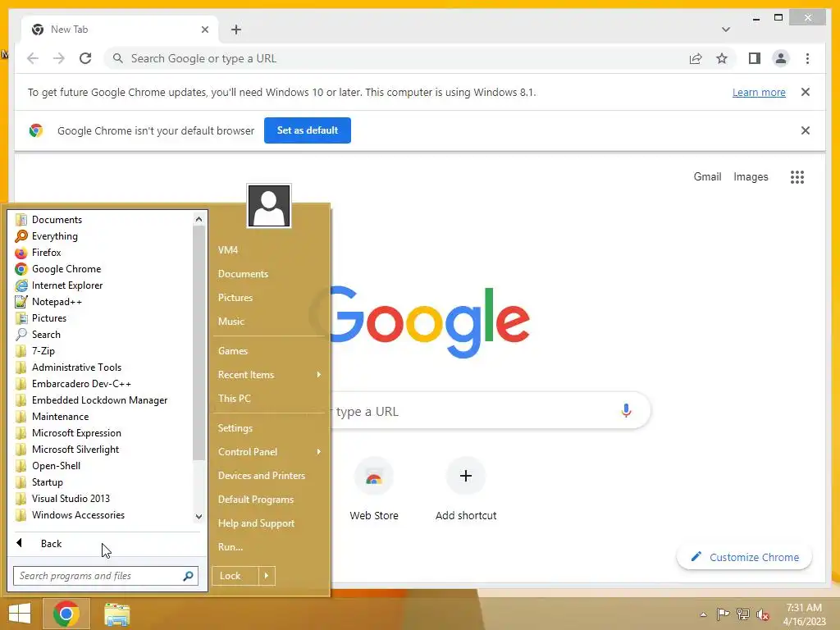Click the Windows Start button on taskbar
The height and width of the screenshot is (630, 840).
tap(20, 614)
